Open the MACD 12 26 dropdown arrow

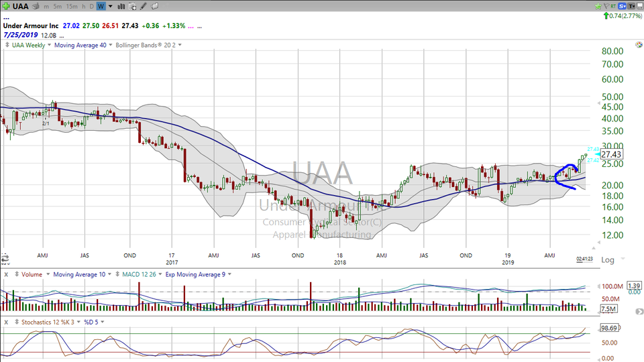point(160,274)
